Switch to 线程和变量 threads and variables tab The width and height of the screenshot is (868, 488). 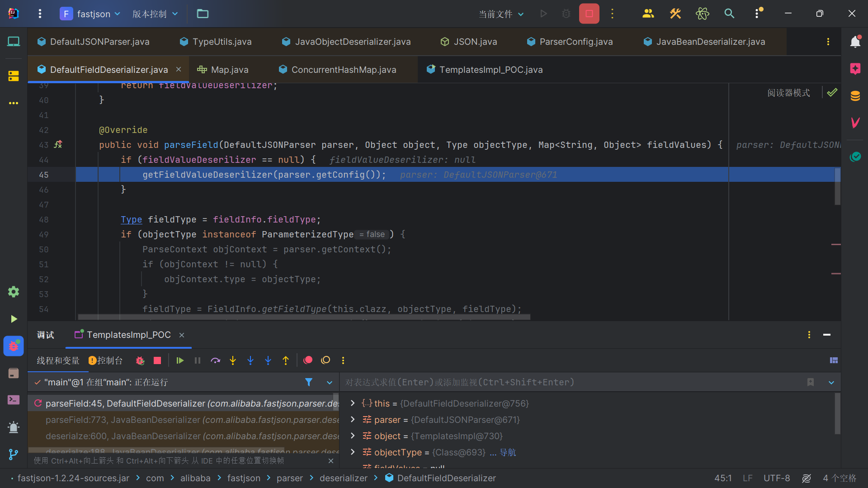58,360
